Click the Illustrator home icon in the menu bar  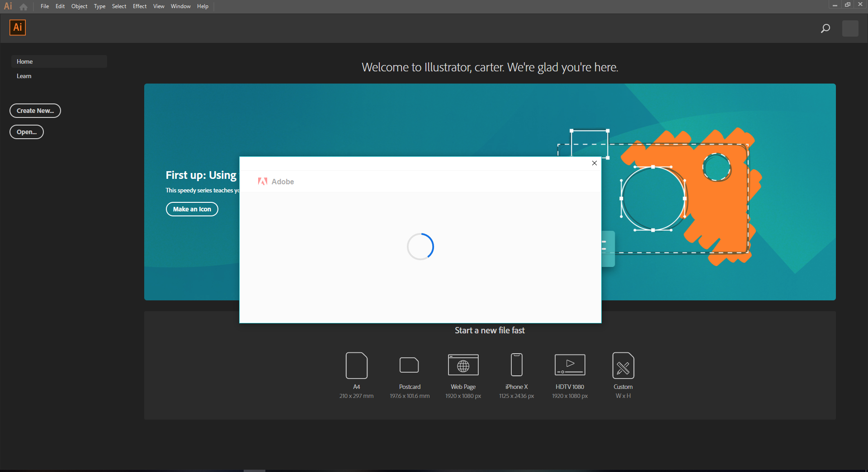pos(24,7)
